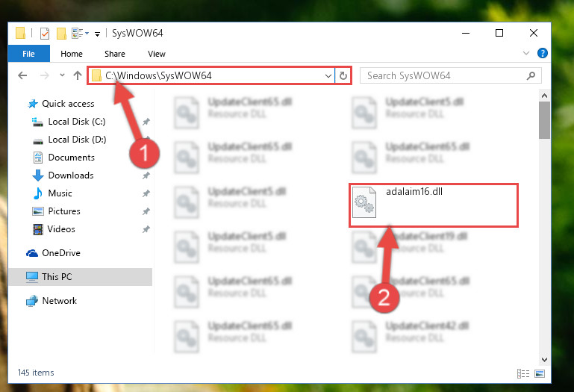The image size is (574, 392).
Task: Switch to large icons view
Action: [539, 373]
